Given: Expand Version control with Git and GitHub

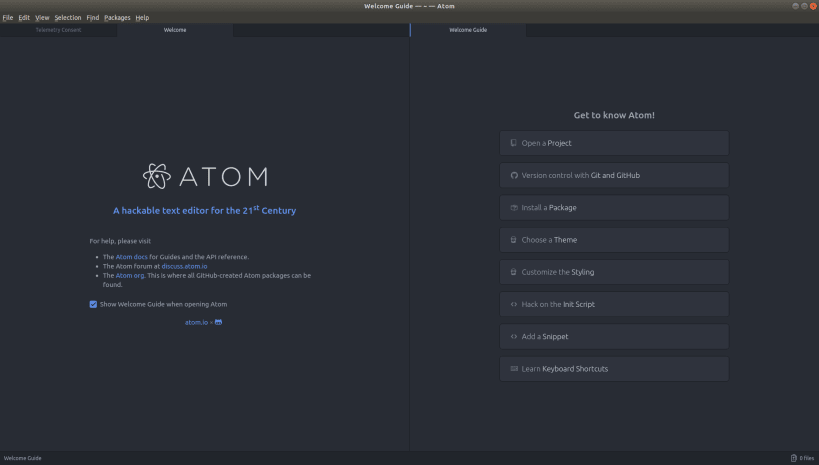Looking at the screenshot, I should [x=614, y=176].
